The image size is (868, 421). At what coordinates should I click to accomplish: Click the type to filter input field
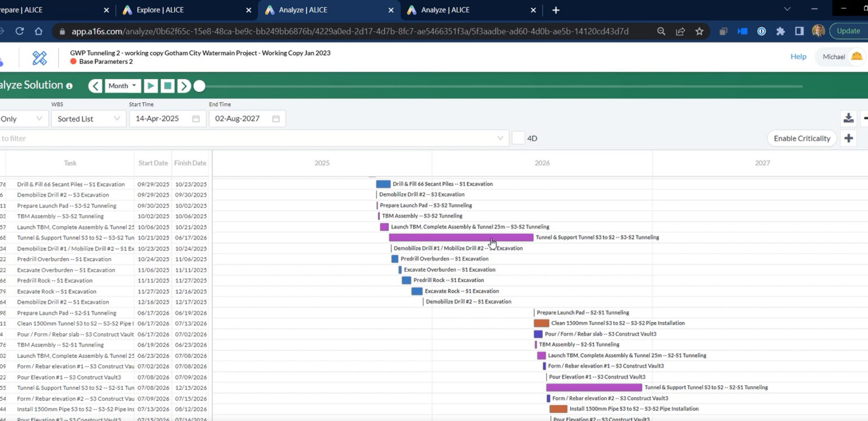pos(226,138)
